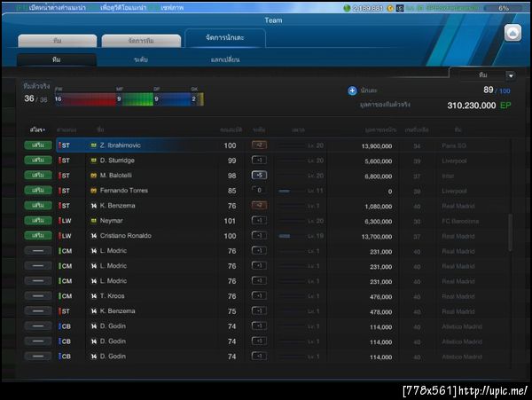Click the 13,900,000 value in Ibrahimovic's row
The width and height of the screenshot is (532, 400).
pyautogui.click(x=377, y=146)
